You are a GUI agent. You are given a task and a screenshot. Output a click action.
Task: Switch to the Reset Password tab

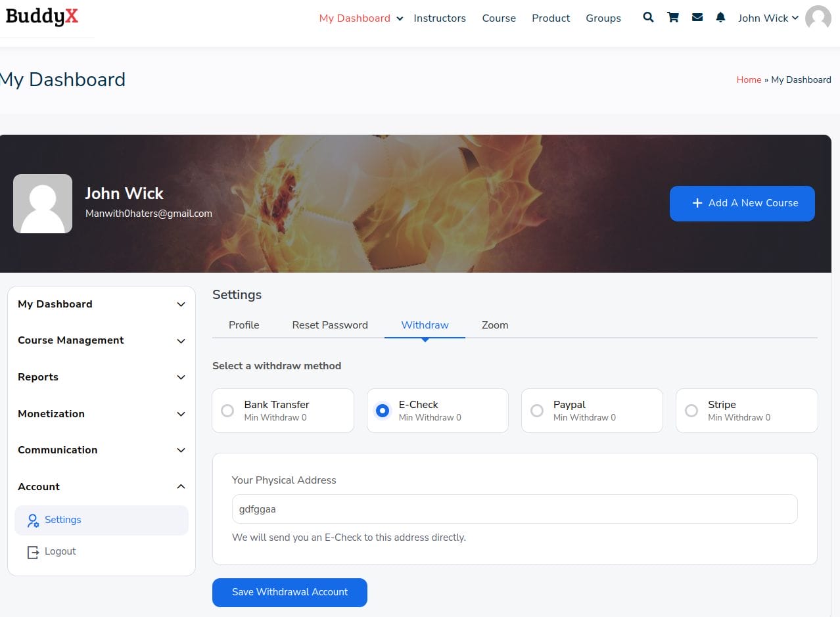tap(330, 325)
